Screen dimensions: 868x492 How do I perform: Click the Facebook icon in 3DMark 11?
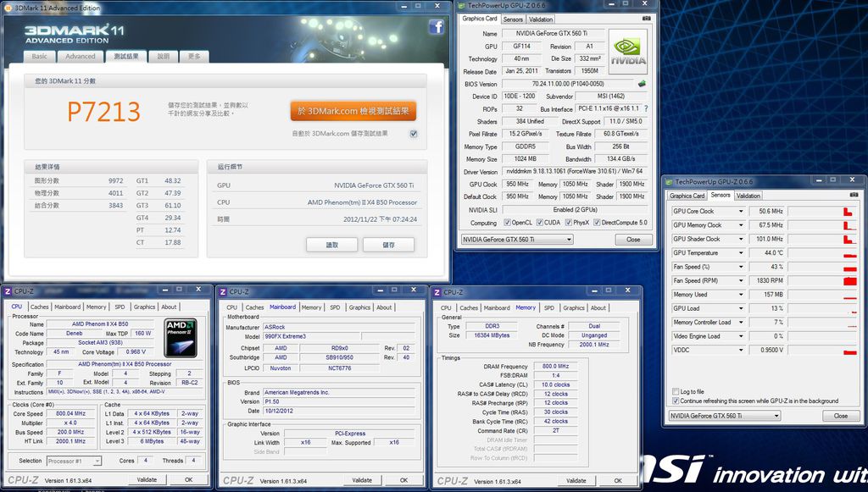(437, 27)
